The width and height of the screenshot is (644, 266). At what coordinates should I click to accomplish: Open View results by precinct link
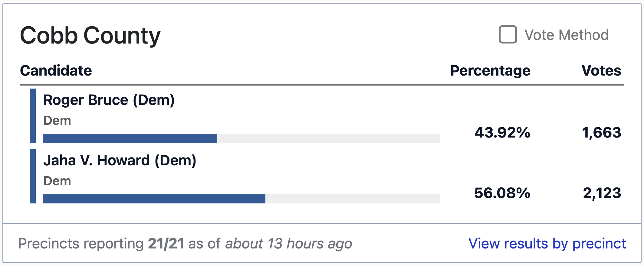(x=547, y=244)
